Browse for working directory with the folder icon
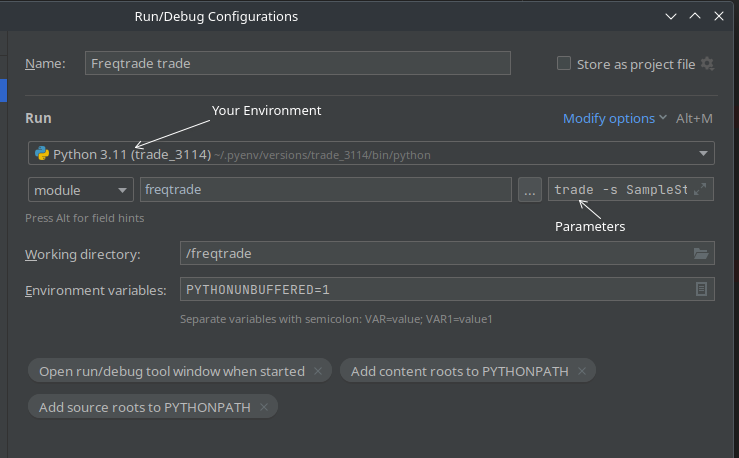The width and height of the screenshot is (739, 458). [701, 254]
